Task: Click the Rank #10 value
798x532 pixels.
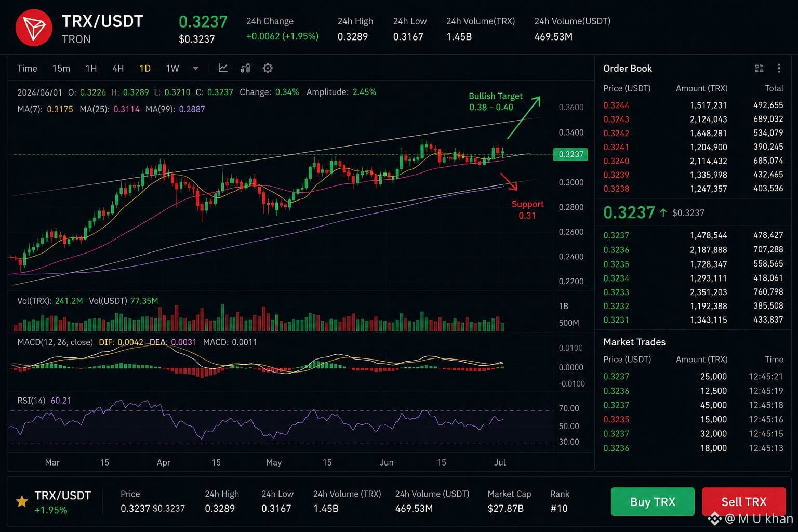Action: (559, 509)
